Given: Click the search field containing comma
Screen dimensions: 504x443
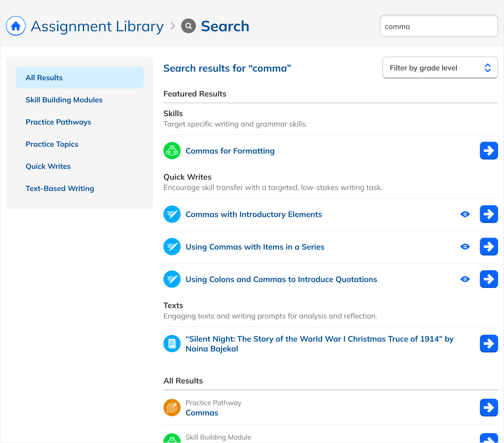Looking at the screenshot, I should (x=438, y=26).
